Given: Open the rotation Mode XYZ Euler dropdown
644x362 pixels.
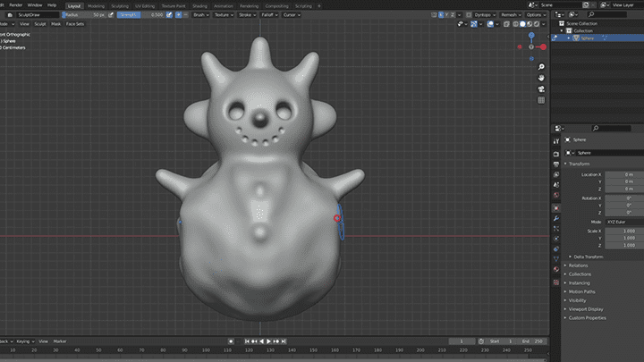Looking at the screenshot, I should click(624, 222).
